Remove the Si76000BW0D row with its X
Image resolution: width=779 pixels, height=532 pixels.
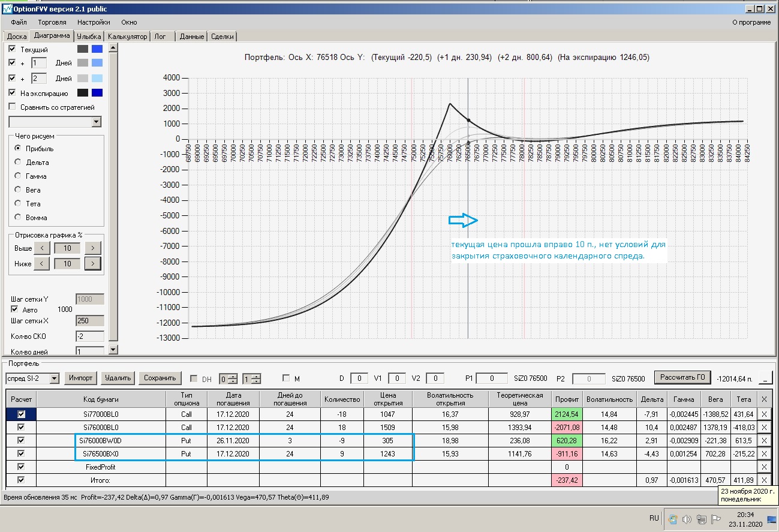pos(763,440)
